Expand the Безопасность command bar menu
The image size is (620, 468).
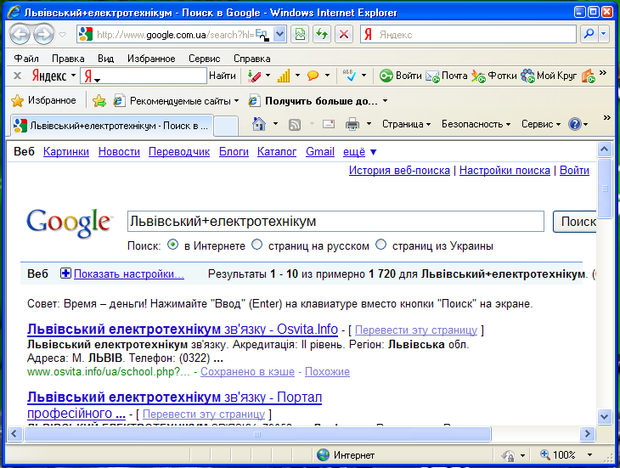point(476,124)
